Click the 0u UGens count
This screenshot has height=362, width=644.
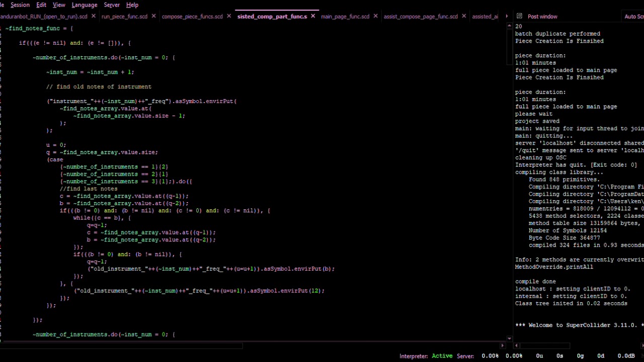click(539, 355)
